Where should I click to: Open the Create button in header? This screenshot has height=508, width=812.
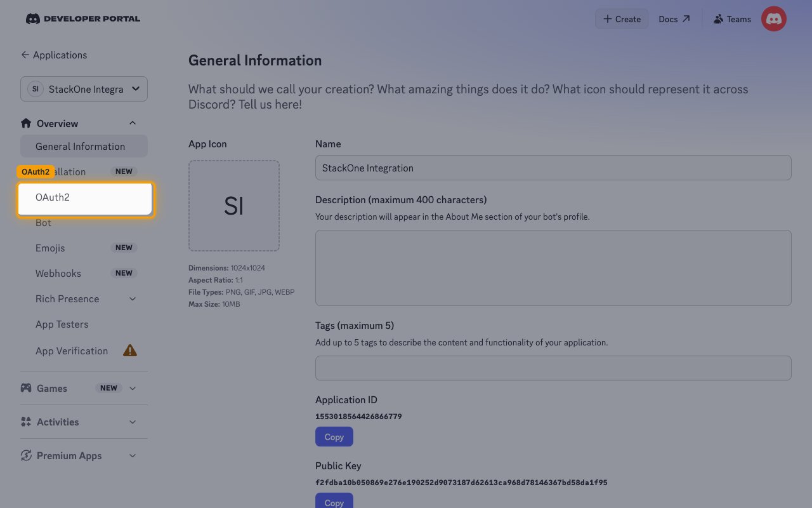click(622, 19)
